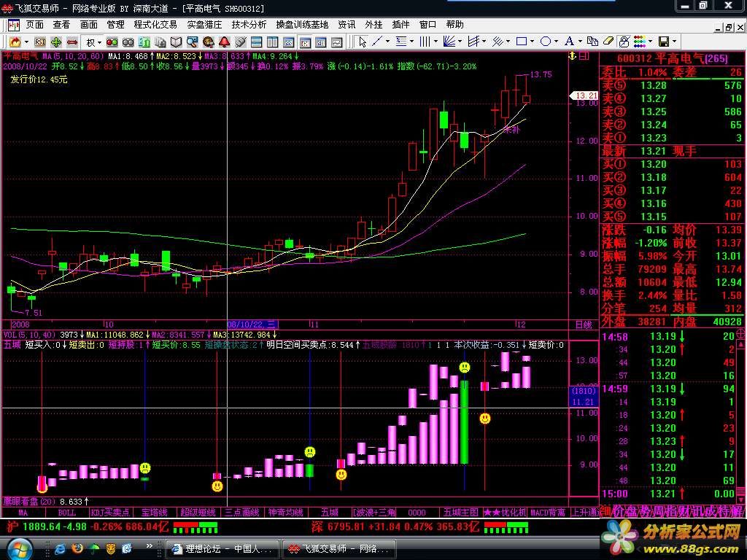Click the plug connection icon in toolbar
Image resolution: width=747 pixels, height=560 pixels.
(240, 42)
